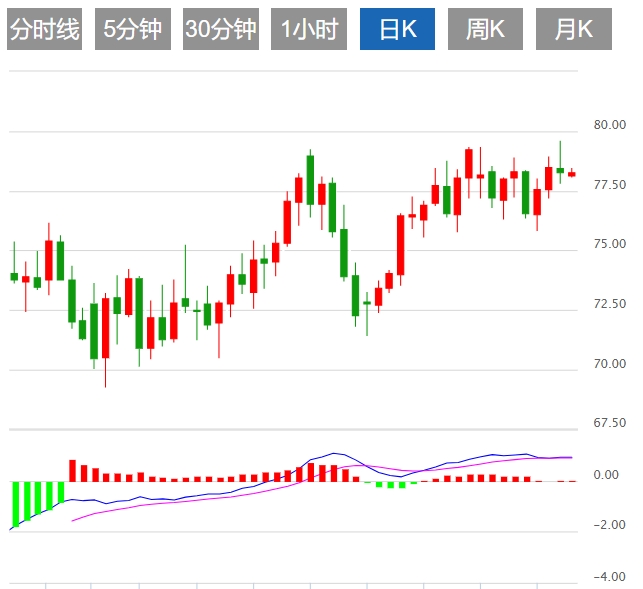Click the -2.00 MACD axis label
The image size is (643, 589).
(609, 525)
